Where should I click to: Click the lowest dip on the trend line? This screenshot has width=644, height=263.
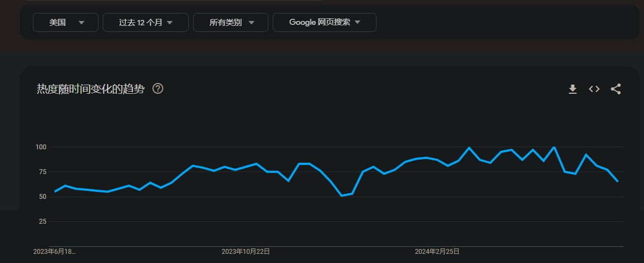[342, 196]
